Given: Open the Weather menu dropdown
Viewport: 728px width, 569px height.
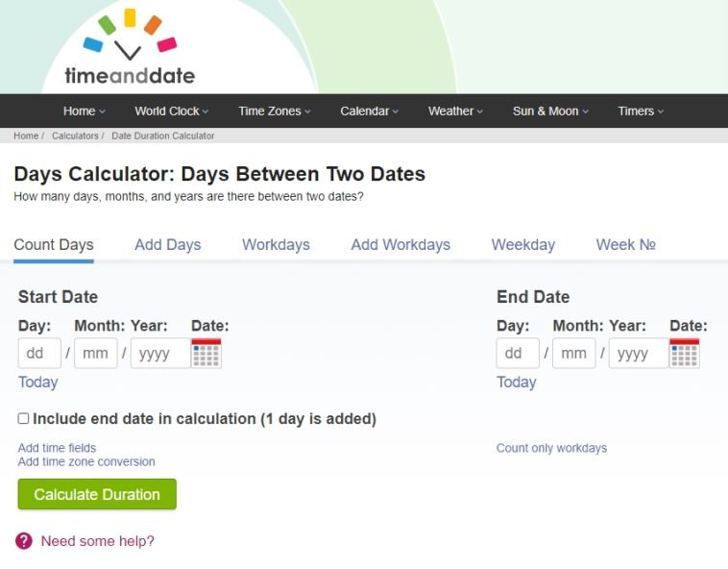Looking at the screenshot, I should coord(455,111).
